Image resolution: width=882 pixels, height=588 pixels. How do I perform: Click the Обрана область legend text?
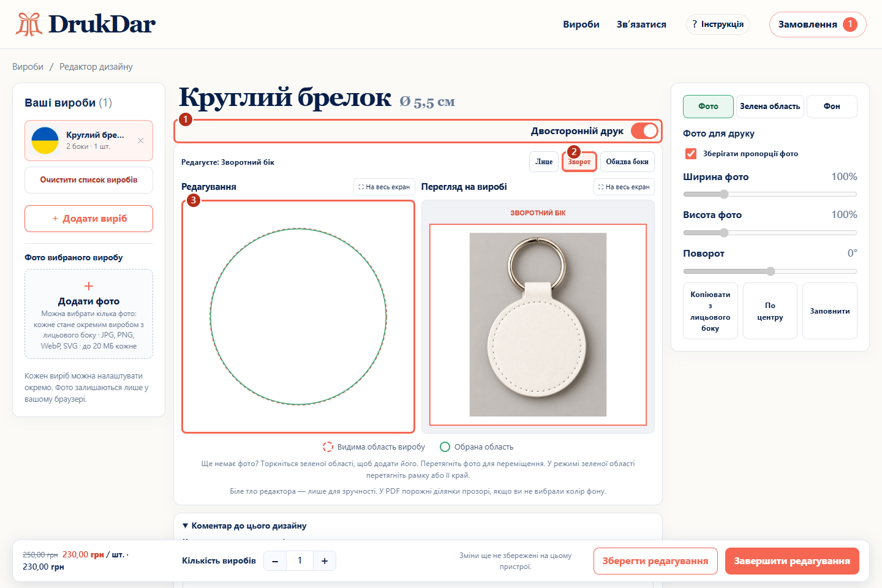(x=484, y=447)
